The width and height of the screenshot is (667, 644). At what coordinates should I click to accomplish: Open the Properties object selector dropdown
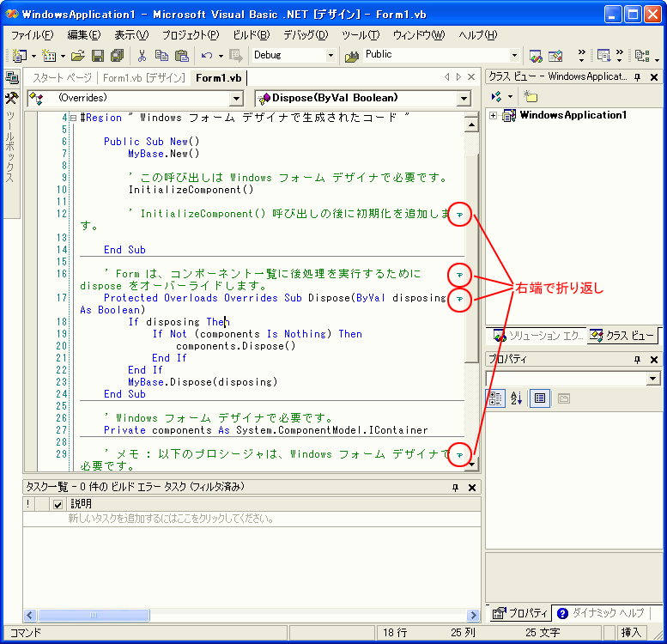pyautogui.click(x=652, y=378)
